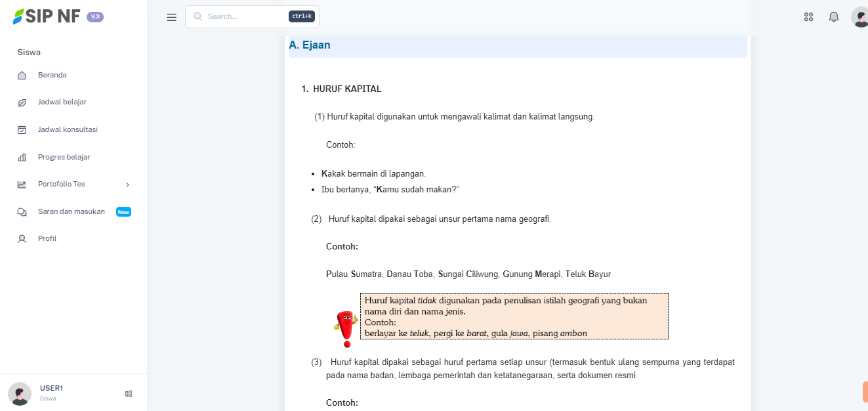This screenshot has height=411, width=868.
Task: Click the USER1 profile avatar at bottom
Action: 20,394
